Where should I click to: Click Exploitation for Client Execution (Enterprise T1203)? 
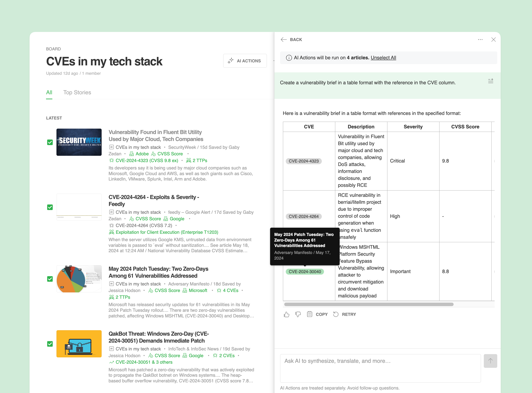point(164,232)
